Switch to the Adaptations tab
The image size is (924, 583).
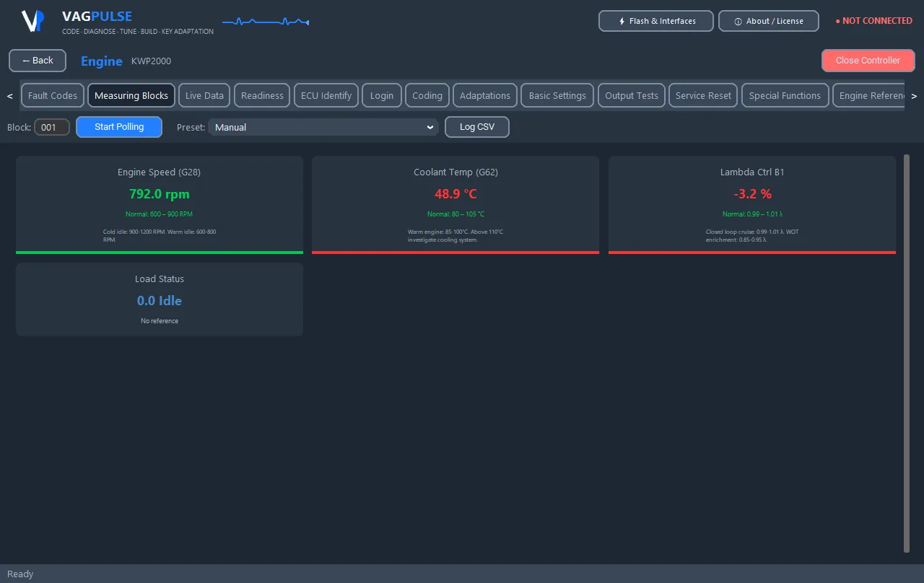[x=485, y=95]
